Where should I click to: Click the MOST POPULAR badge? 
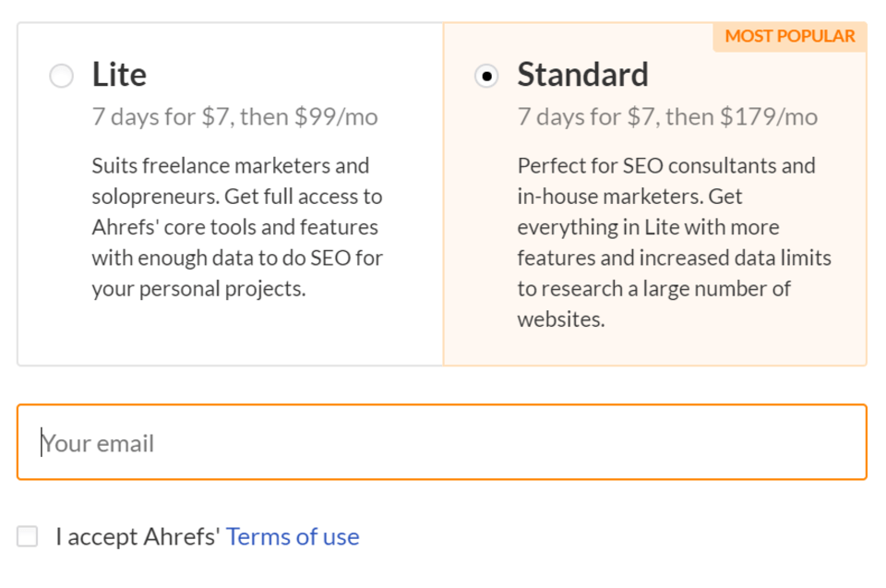click(790, 37)
